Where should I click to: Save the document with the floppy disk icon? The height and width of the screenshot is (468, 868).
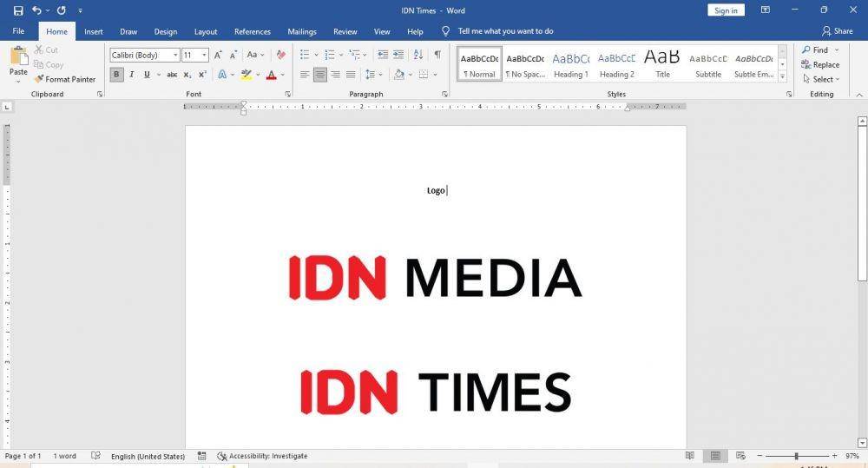tap(18, 10)
